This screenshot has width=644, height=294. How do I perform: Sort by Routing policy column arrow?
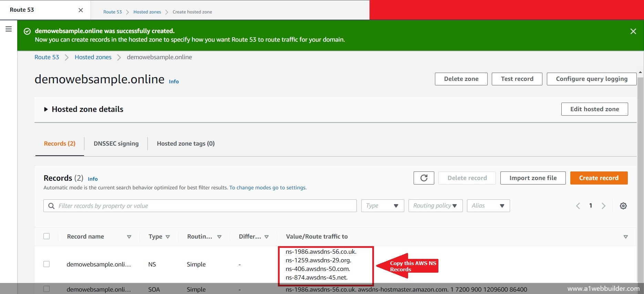219,237
